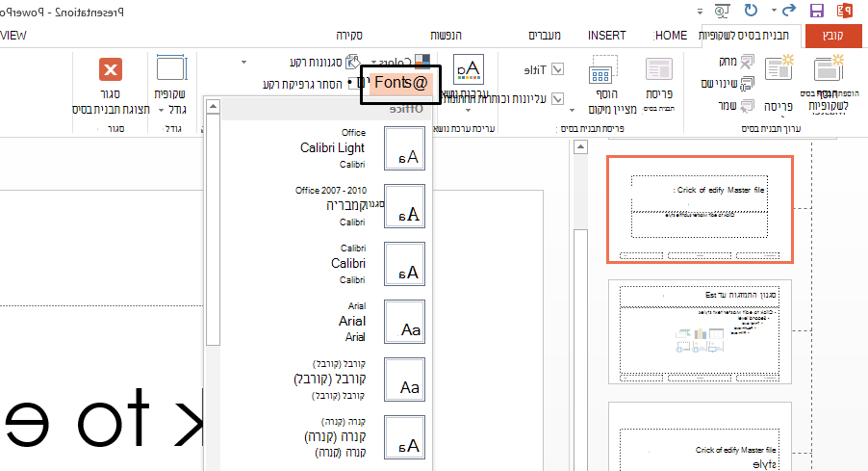This screenshot has width=868, height=471.
Task: Click the fonts list scrollbar thumb
Action: pos(213,230)
